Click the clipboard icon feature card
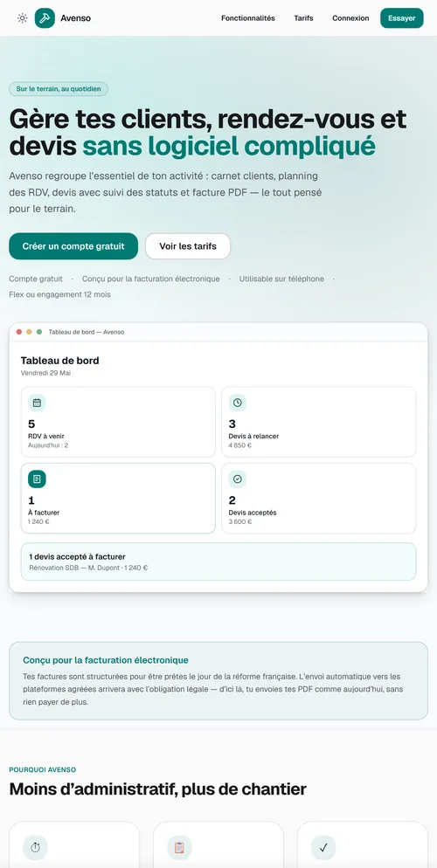This screenshot has height=868, width=437. (x=179, y=848)
